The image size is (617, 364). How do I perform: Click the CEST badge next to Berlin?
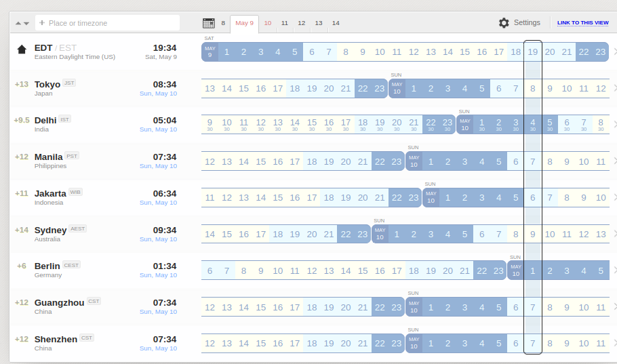[x=71, y=265]
